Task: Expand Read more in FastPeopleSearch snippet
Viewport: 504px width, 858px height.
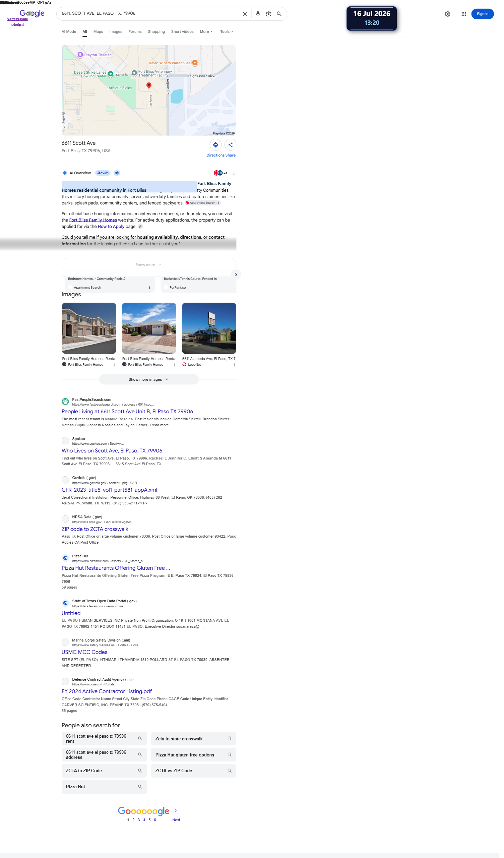Action: point(161,429)
